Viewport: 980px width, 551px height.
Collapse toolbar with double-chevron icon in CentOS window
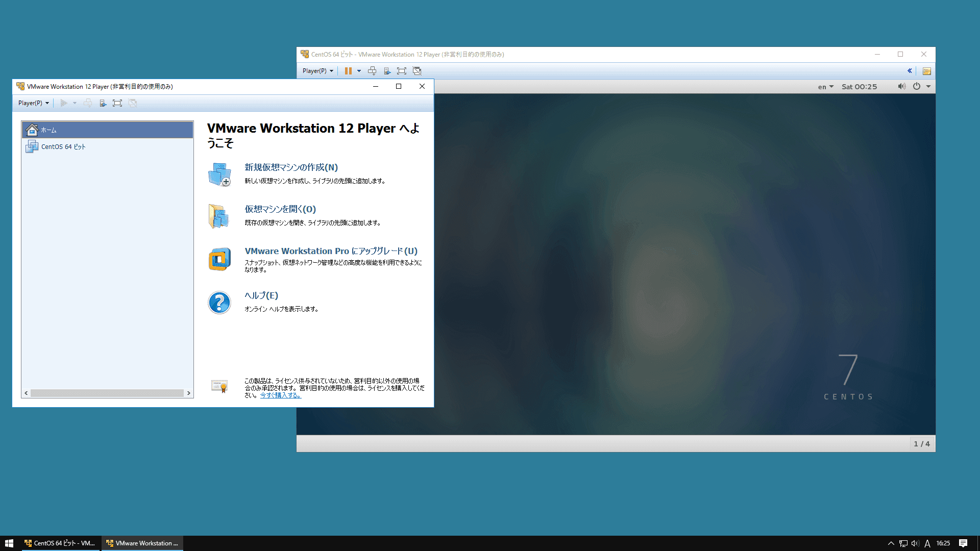pos(910,71)
